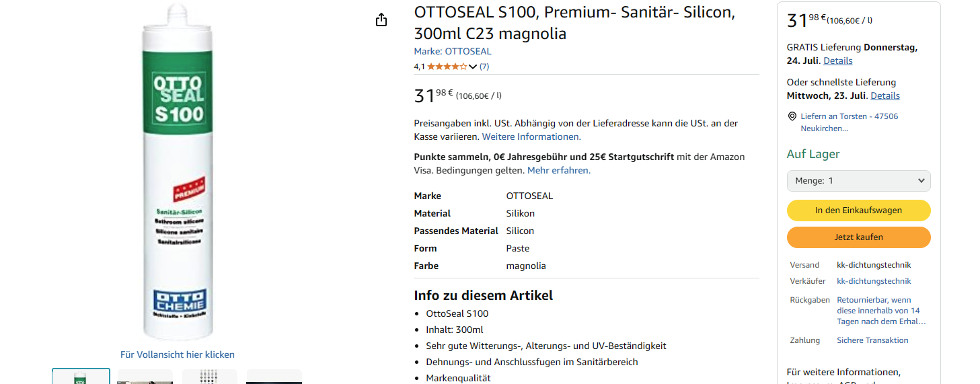Click the Sichere Transaktion link
980x384 pixels.
(x=872, y=340)
